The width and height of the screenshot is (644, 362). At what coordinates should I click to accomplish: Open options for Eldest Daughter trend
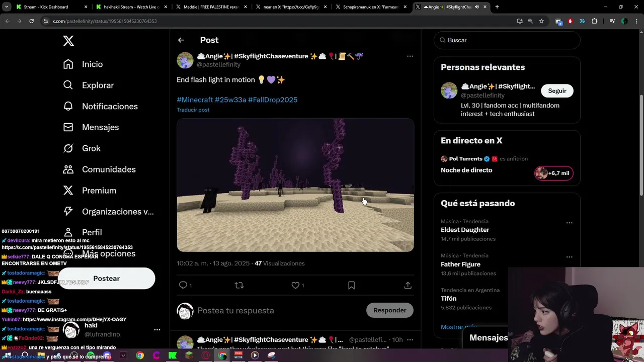569,223
